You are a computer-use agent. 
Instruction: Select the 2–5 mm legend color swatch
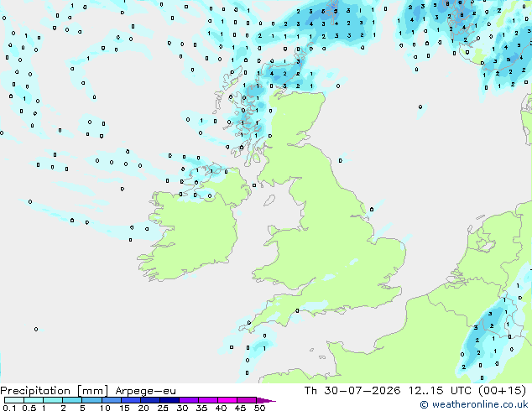coord(72,400)
